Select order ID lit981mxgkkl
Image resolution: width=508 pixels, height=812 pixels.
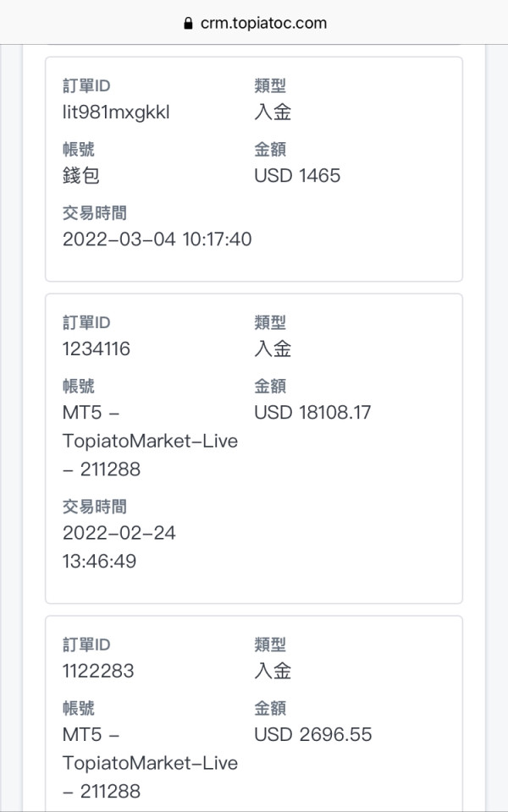click(116, 112)
